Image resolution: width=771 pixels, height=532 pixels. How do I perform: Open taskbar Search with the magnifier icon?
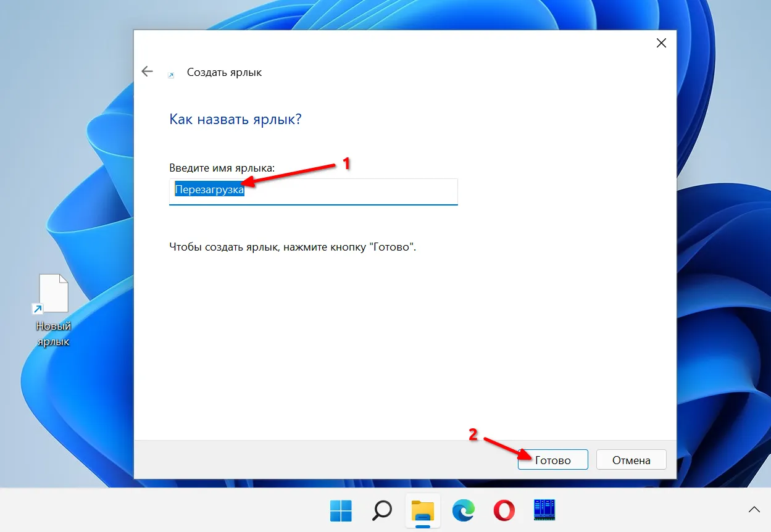pos(382,510)
